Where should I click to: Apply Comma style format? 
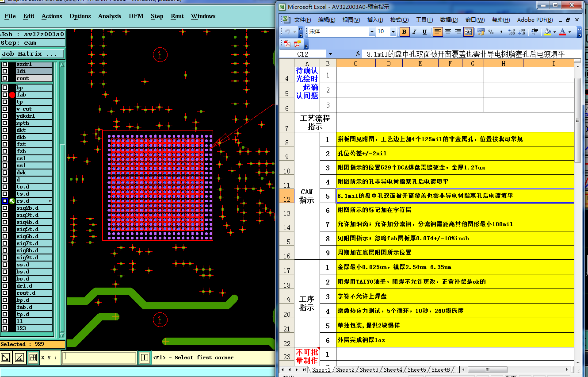501,32
